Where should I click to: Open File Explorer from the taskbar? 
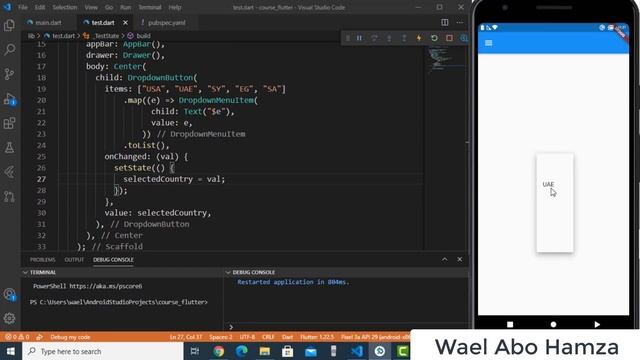264,351
